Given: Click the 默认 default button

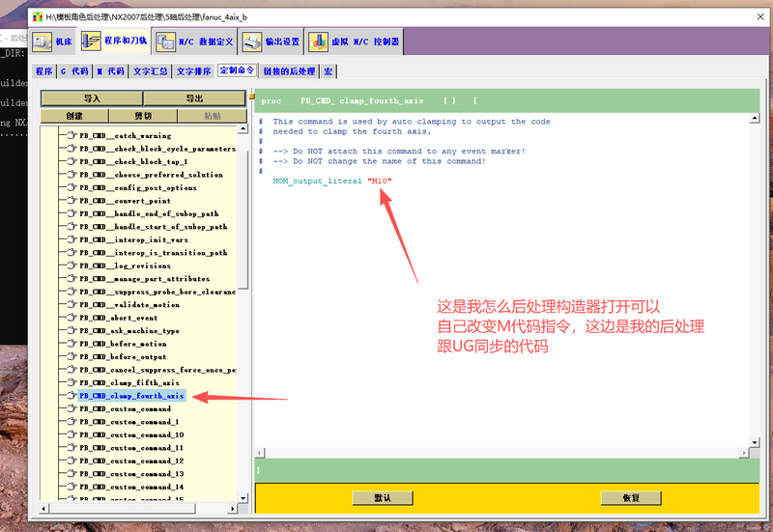Looking at the screenshot, I should point(383,498).
